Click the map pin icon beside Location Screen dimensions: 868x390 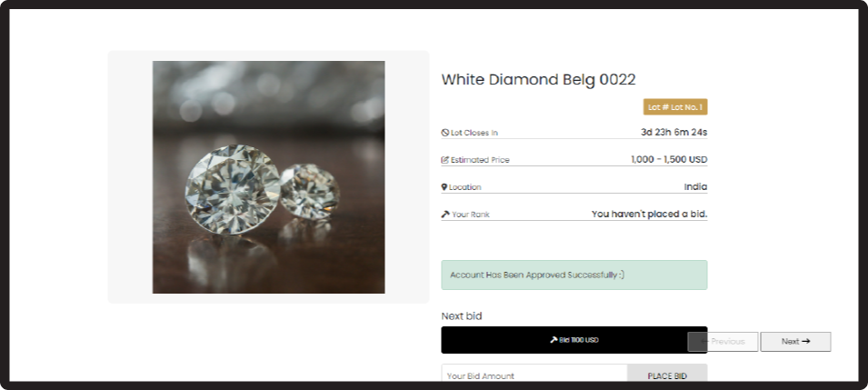click(444, 187)
